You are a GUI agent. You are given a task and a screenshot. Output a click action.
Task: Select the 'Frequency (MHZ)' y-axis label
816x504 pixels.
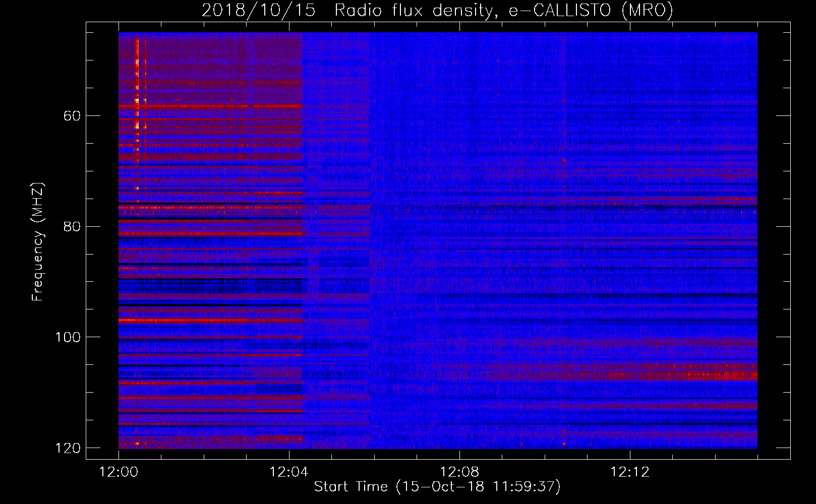click(x=37, y=242)
